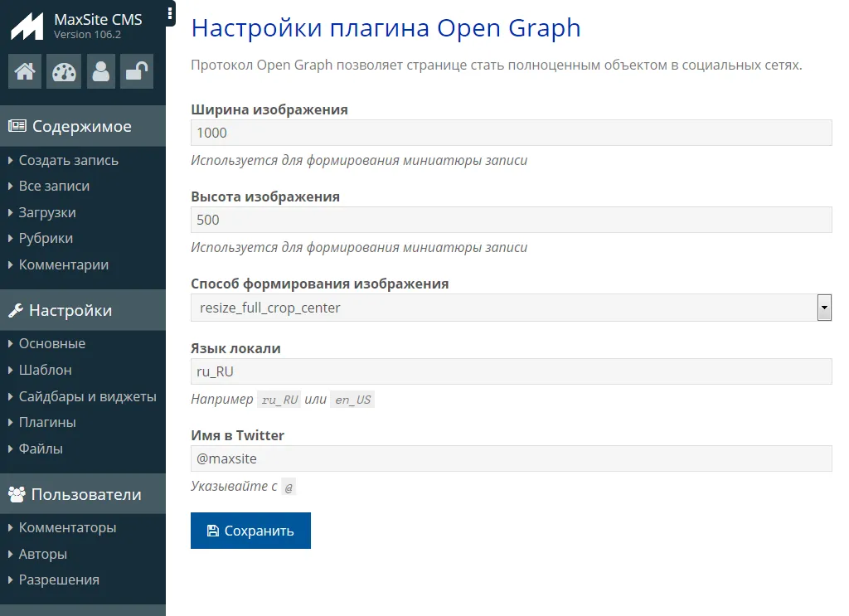
Task: Click the home icon in sidebar
Action: coord(25,72)
